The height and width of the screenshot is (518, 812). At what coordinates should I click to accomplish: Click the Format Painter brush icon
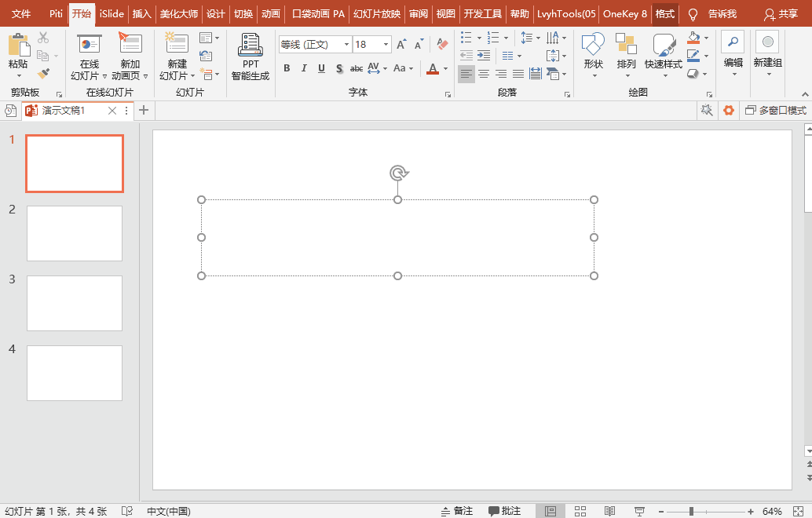43,74
